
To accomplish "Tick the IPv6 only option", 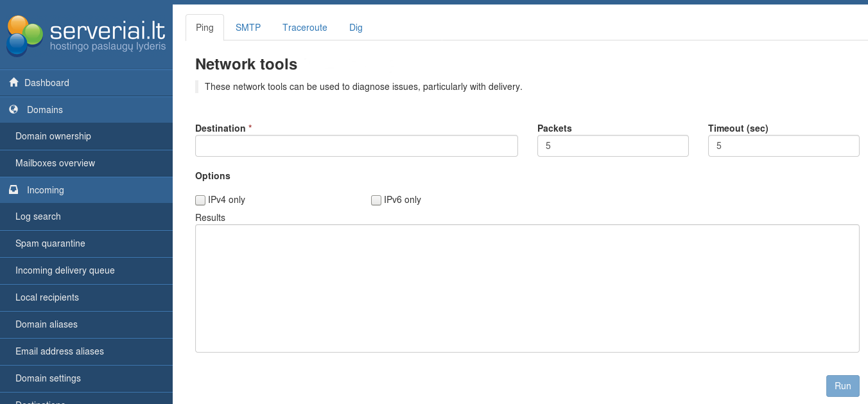I will coord(376,200).
